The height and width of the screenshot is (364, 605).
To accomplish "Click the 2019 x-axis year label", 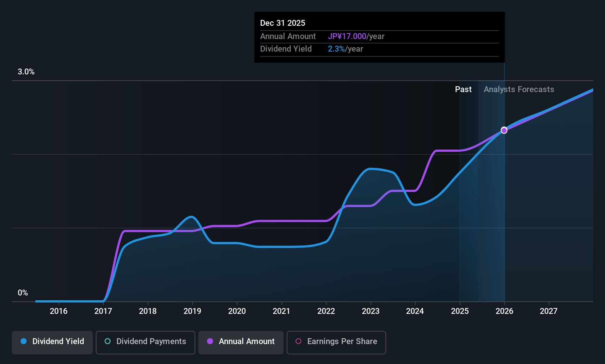I will (x=192, y=311).
